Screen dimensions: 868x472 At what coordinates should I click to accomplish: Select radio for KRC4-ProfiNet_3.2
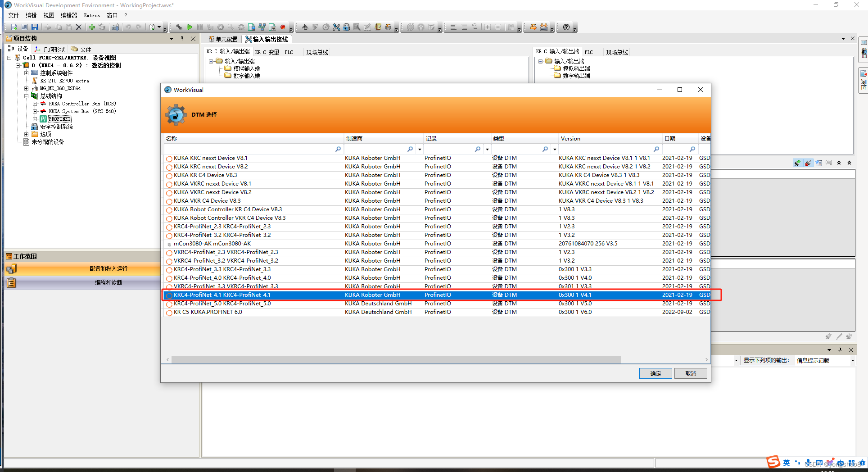coord(169,236)
